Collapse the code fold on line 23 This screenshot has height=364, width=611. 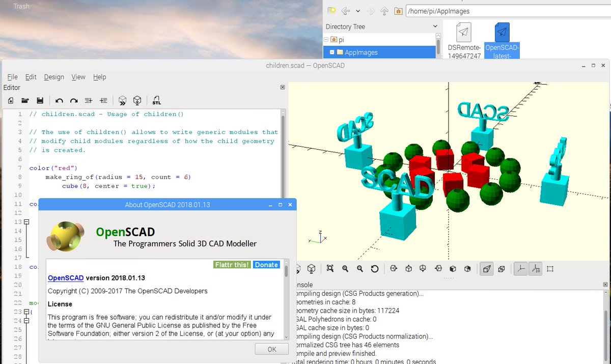pos(27,312)
